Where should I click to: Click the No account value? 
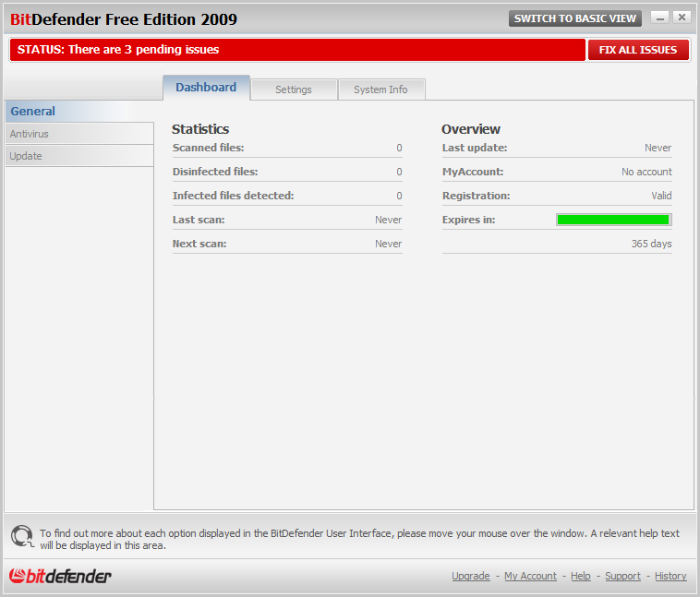pos(646,172)
